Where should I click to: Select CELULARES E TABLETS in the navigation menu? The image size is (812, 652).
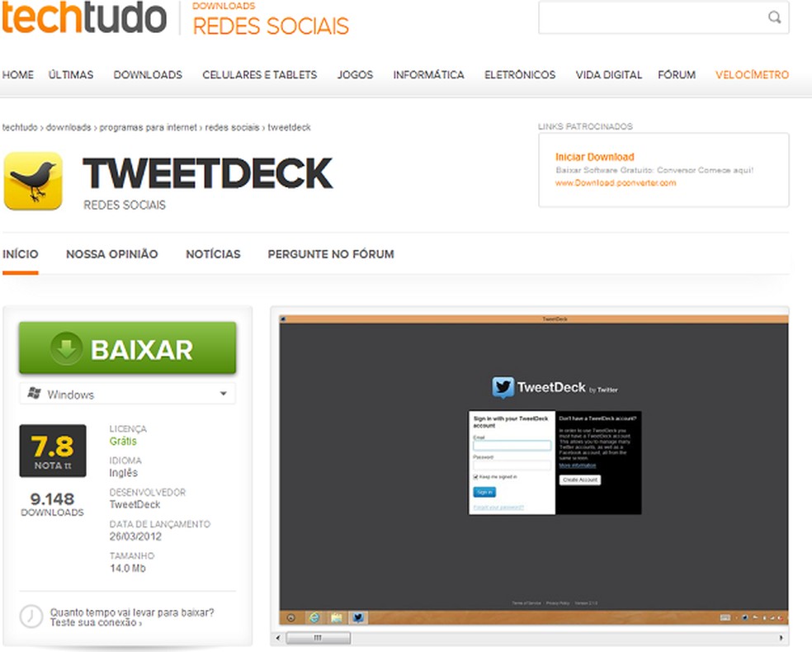pyautogui.click(x=260, y=74)
